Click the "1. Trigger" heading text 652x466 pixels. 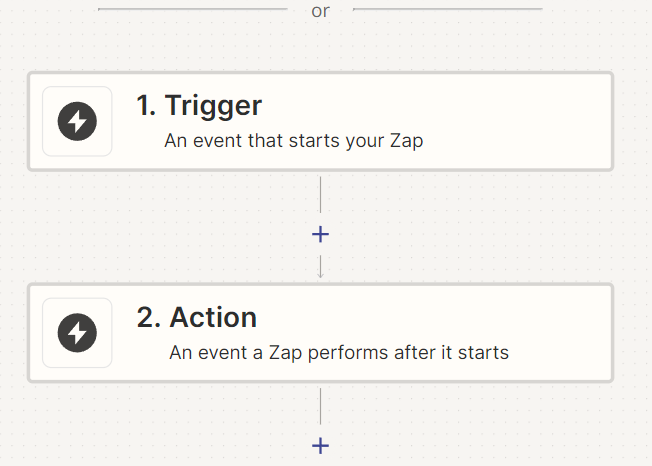(x=199, y=106)
